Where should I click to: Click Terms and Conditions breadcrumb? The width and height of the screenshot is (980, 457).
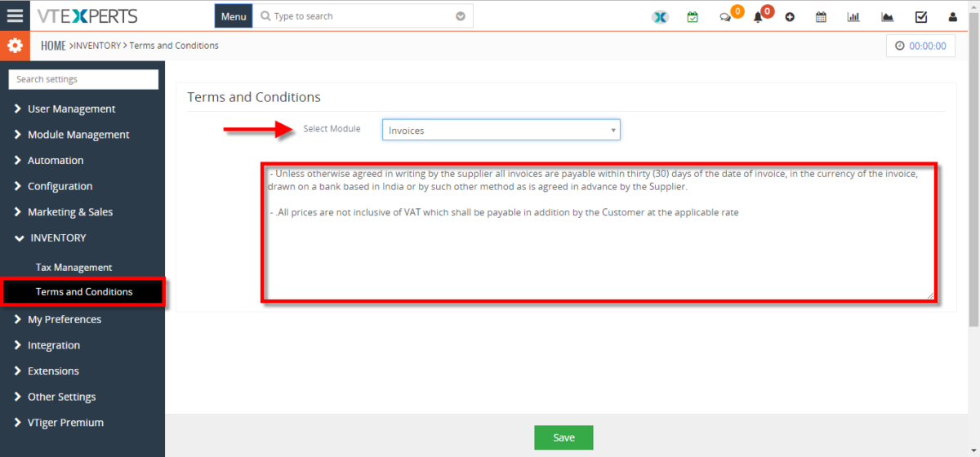pos(174,46)
